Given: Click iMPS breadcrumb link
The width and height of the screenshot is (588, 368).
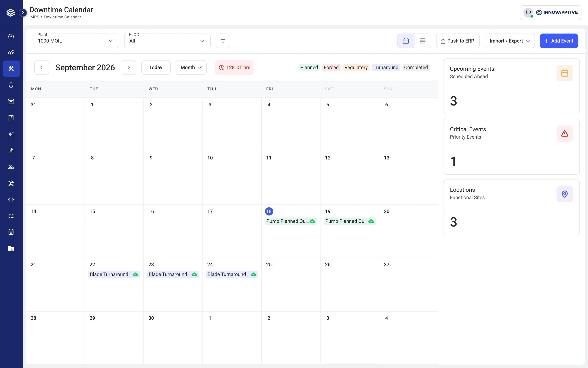Looking at the screenshot, I should coord(34,17).
